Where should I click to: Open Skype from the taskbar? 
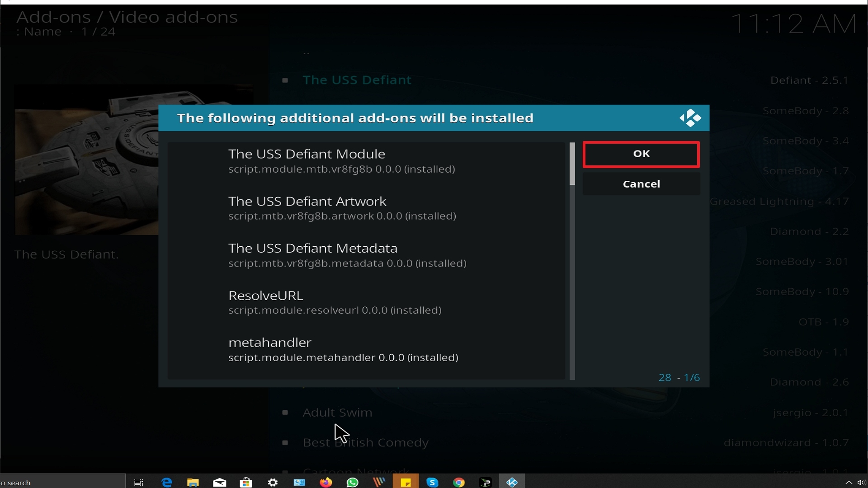pyautogui.click(x=432, y=482)
